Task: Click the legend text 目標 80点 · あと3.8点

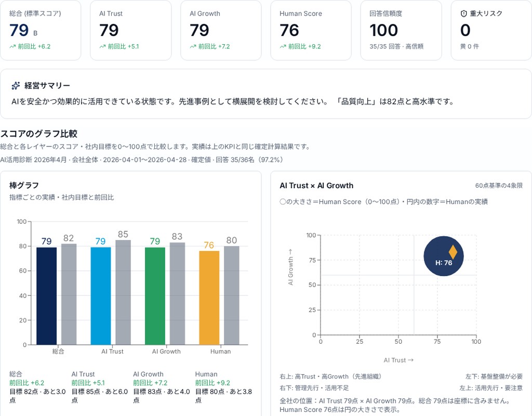Action: pos(223,396)
